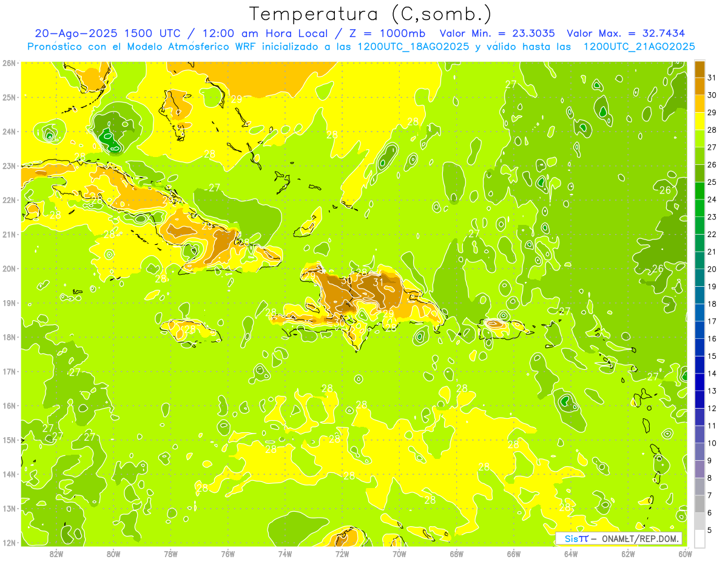Click the 18N latitude axis label
The image size is (728, 562).
coord(8,337)
